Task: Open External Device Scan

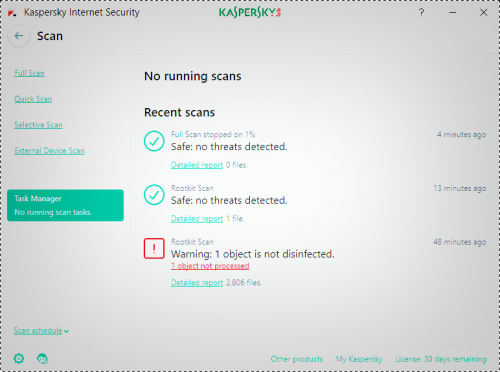Action: coord(49,151)
